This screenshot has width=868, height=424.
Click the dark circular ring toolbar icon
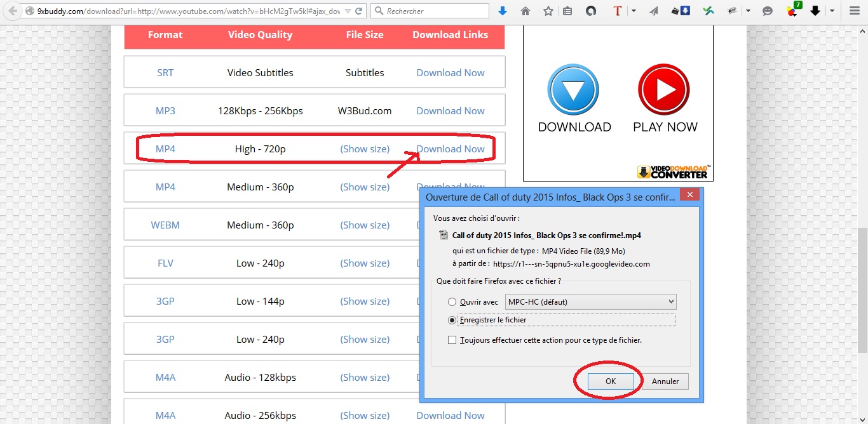[591, 11]
